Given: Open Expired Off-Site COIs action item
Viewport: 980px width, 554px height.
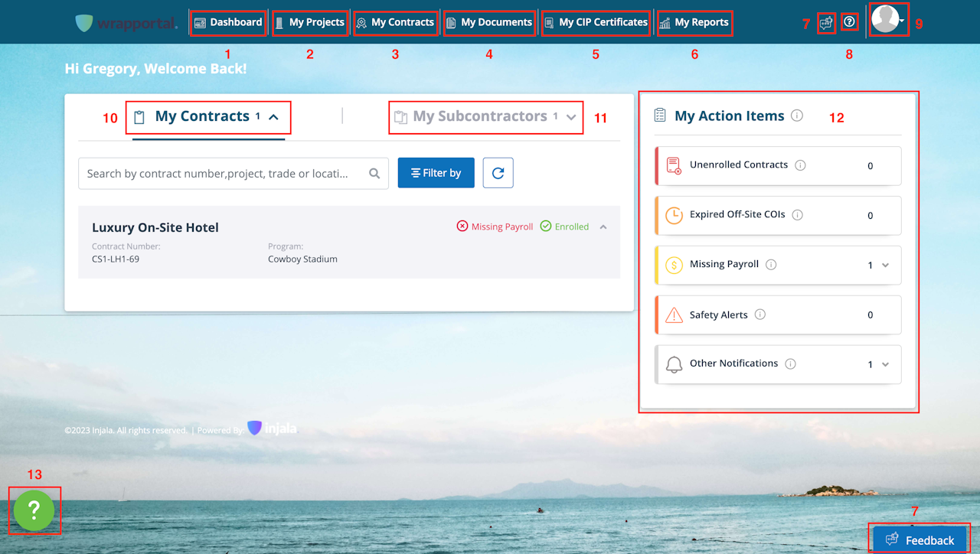Looking at the screenshot, I should pyautogui.click(x=778, y=215).
